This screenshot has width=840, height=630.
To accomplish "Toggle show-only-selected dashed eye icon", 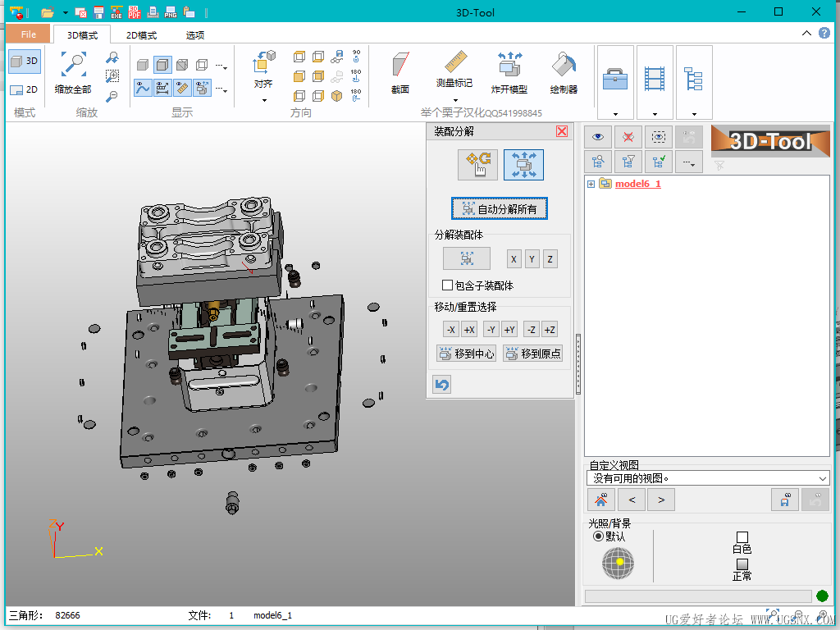I will pos(659,137).
